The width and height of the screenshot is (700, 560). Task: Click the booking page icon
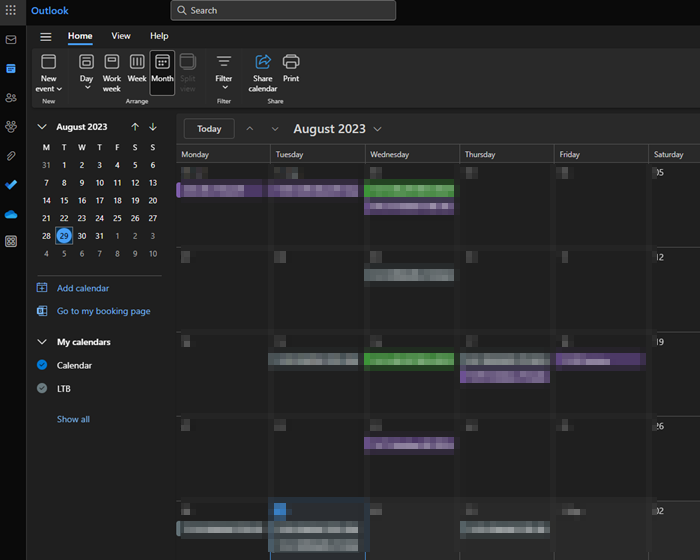point(42,310)
